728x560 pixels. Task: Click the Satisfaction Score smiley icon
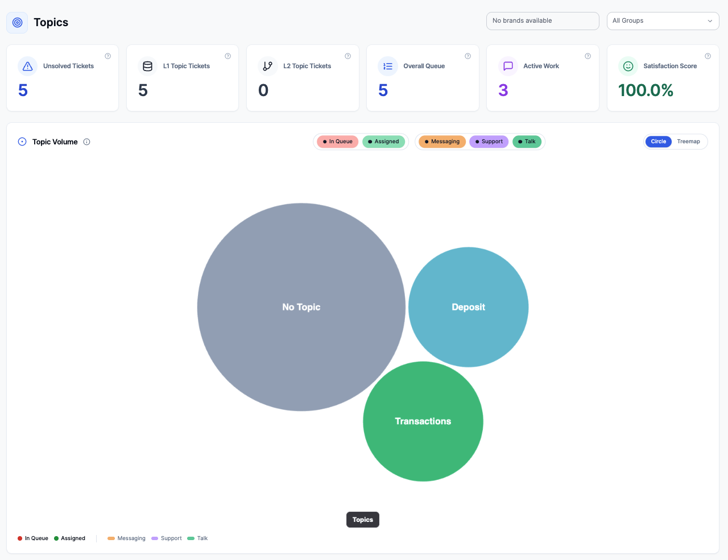coord(628,67)
